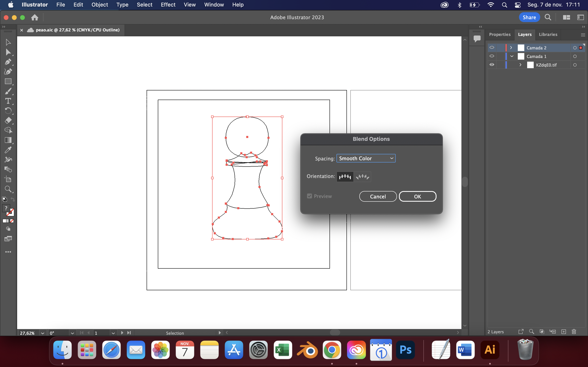
Task: Pick the Type tool
Action: 8,101
